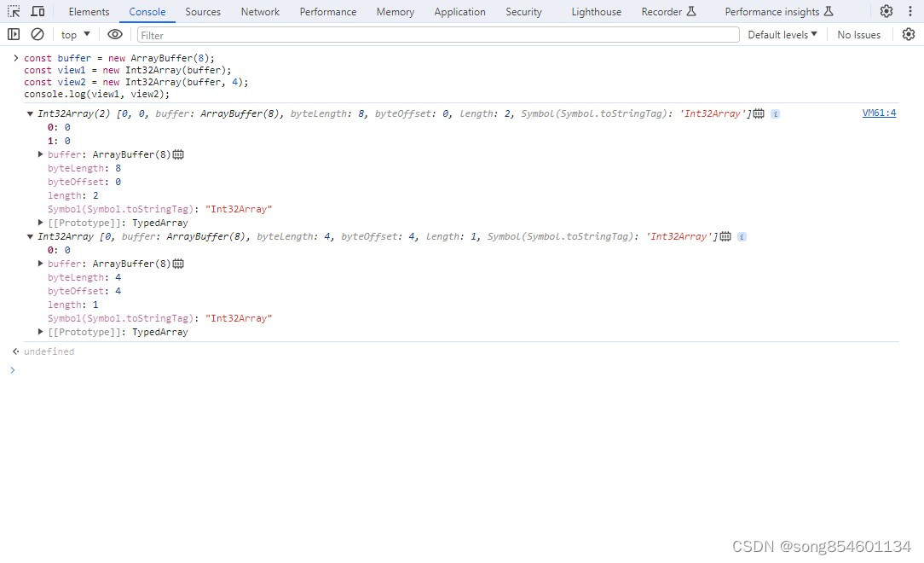Collapse the second Int32Array object with byteOffset 4
The width and height of the screenshot is (924, 563).
pyautogui.click(x=30, y=236)
